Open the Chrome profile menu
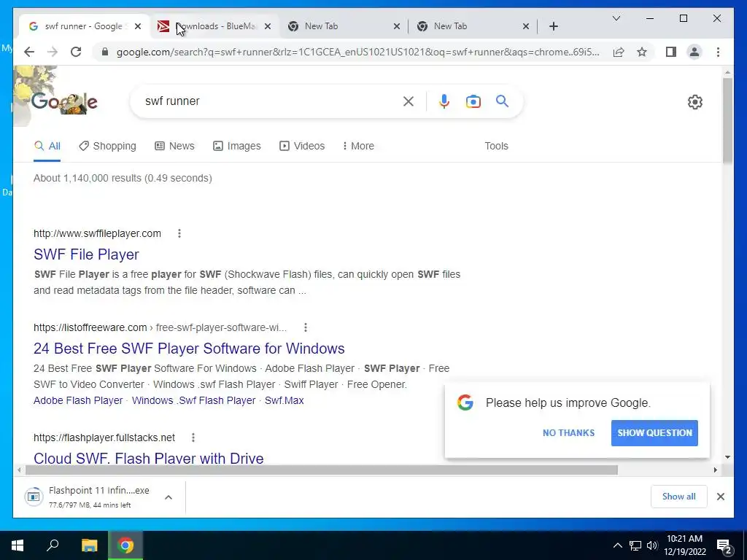747x560 pixels. coord(694,52)
